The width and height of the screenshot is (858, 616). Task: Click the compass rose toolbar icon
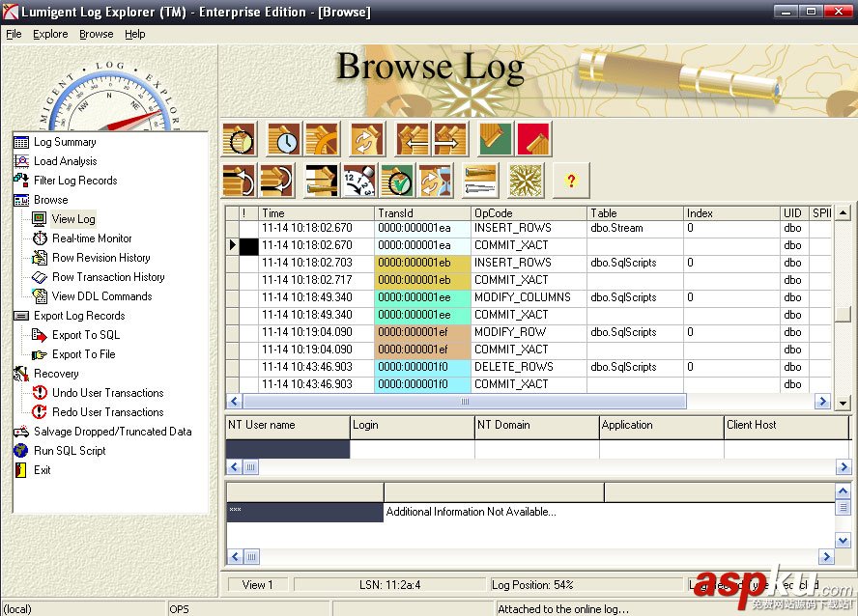(x=526, y=181)
